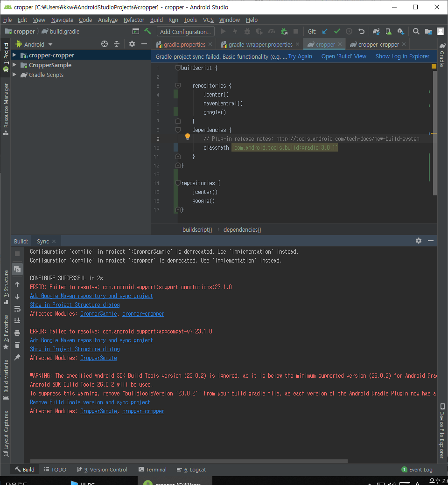This screenshot has height=485, width=448.
Task: Toggle the 2: Favorites tool window
Action: point(6,332)
